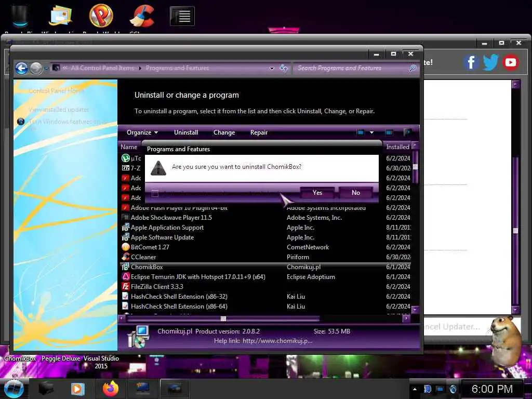Toggle the preview pane icon
Image resolution: width=532 pixels, height=399 pixels.
389,132
